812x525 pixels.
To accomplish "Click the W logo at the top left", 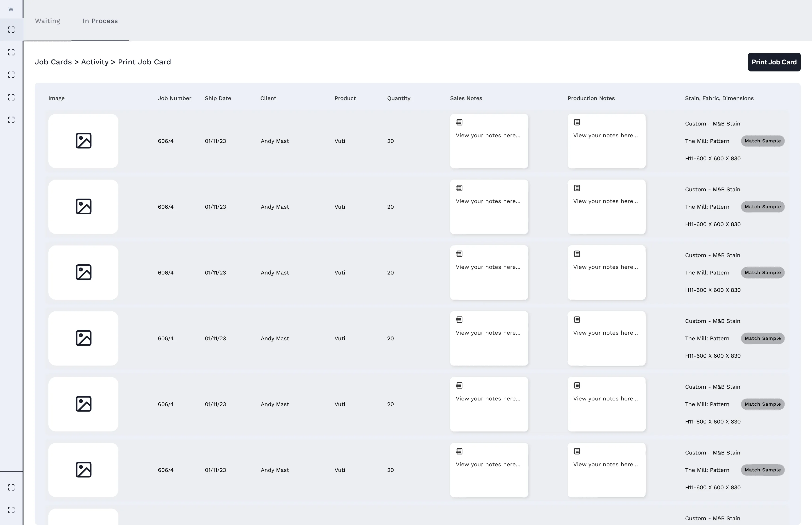I will (11, 9).
